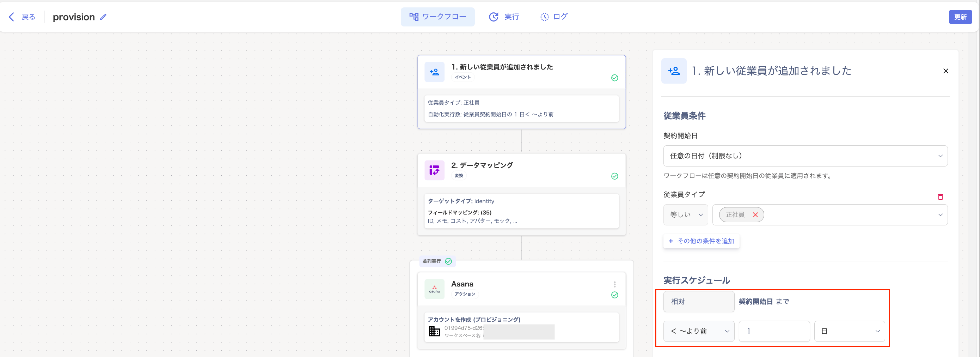
Task: Open Asana node three-dot menu
Action: 614,284
